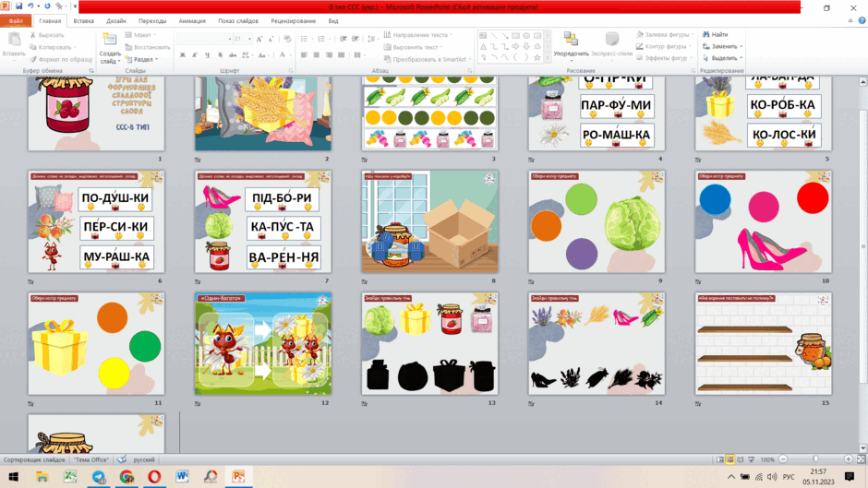Open Telegram from the taskbar
The height and width of the screenshot is (488, 868).
tap(99, 476)
